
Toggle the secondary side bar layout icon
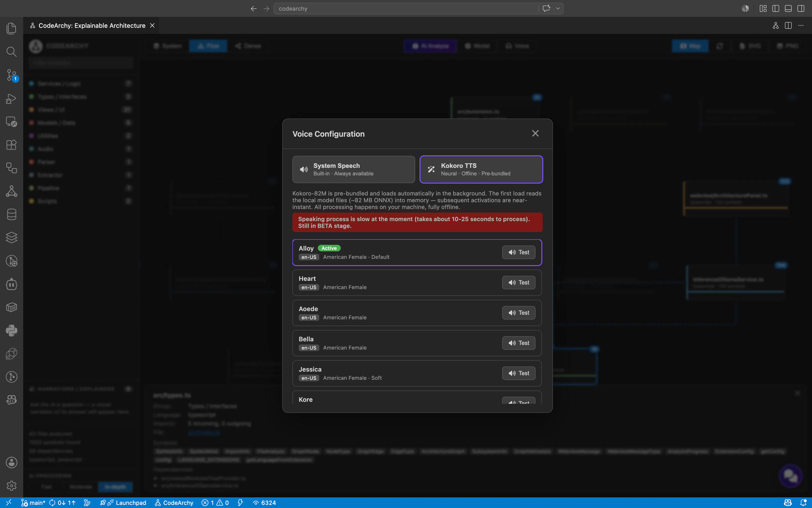click(x=801, y=9)
